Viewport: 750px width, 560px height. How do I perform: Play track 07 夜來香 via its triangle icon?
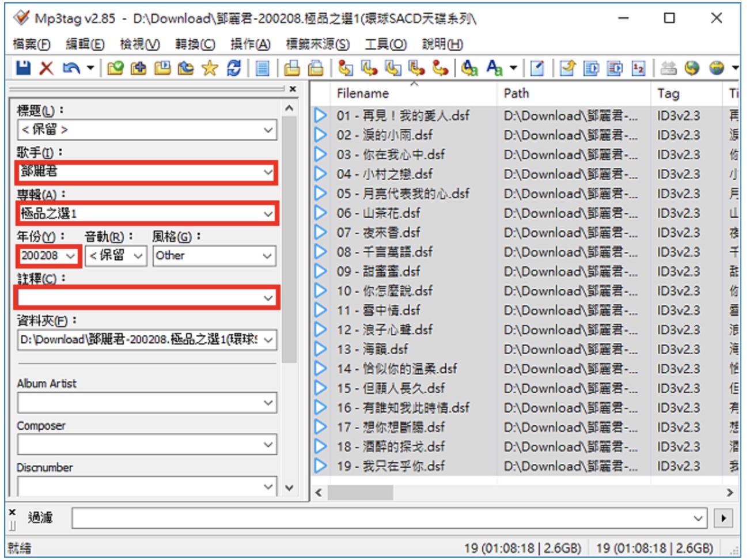(x=321, y=232)
